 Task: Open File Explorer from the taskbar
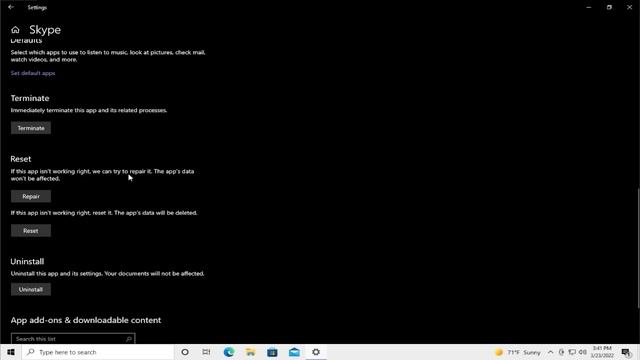pyautogui.click(x=251, y=352)
